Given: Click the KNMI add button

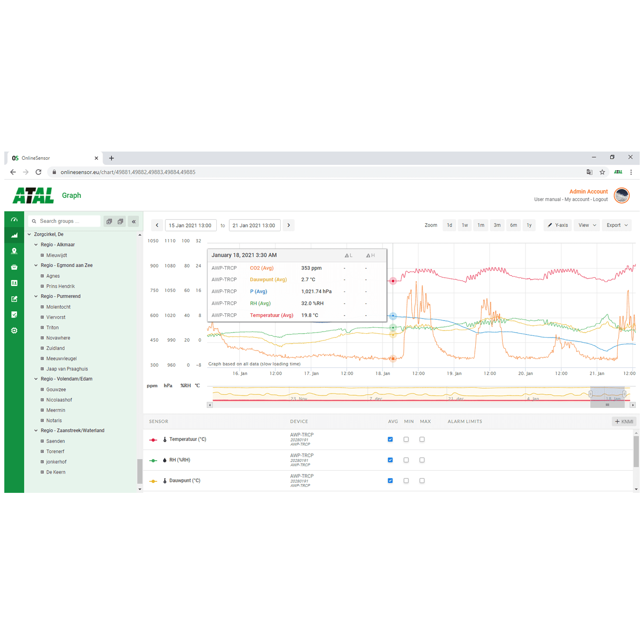Looking at the screenshot, I should tap(624, 422).
